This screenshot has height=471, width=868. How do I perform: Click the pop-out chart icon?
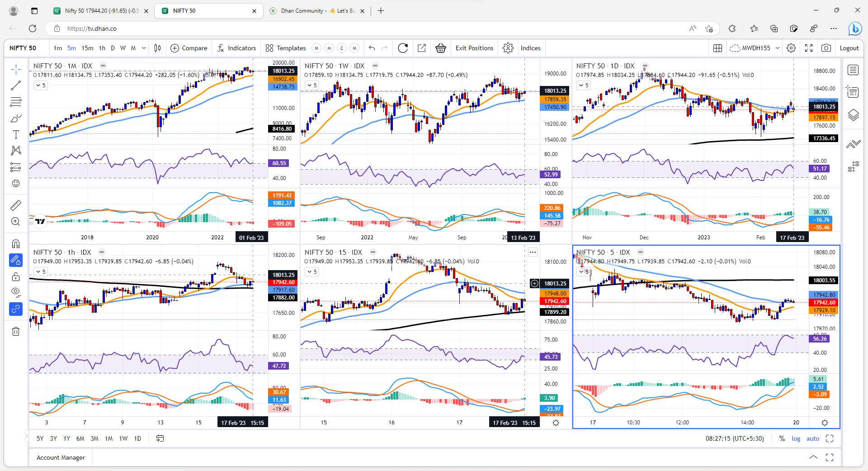tap(422, 48)
